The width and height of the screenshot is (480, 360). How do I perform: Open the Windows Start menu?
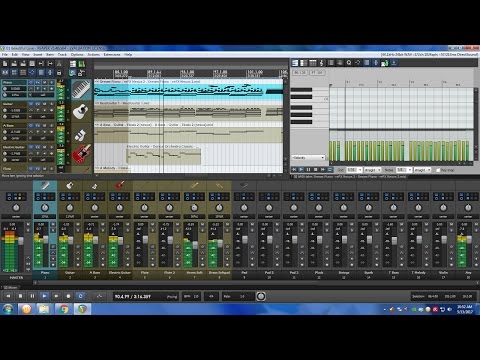point(8,309)
